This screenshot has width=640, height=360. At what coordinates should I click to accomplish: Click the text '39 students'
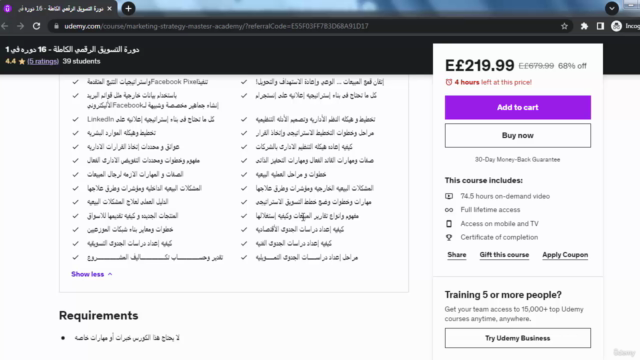pos(81,61)
